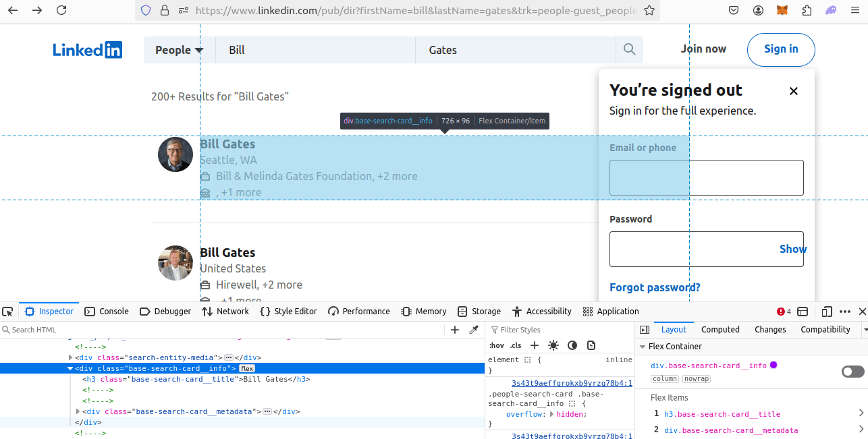Bookmark this page with the star icon

tap(649, 11)
